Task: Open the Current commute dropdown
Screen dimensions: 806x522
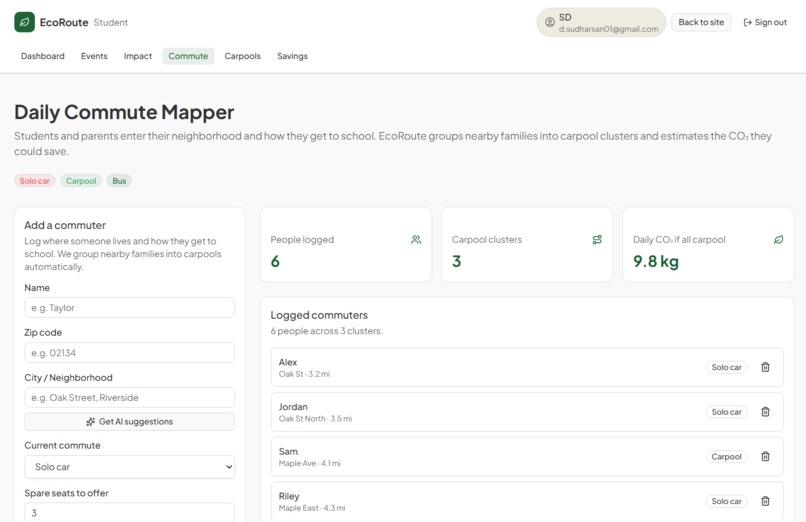Action: 130,467
